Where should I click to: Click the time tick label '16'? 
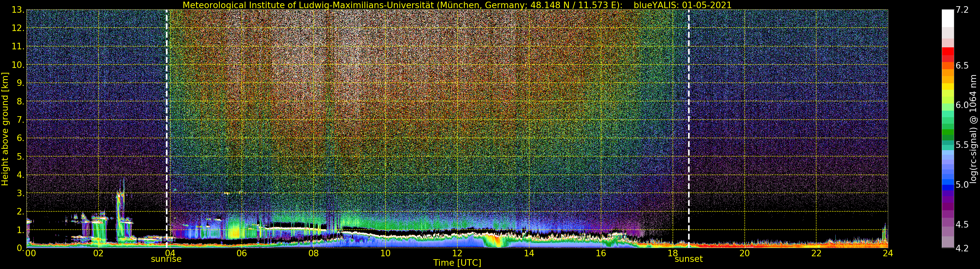601,253
